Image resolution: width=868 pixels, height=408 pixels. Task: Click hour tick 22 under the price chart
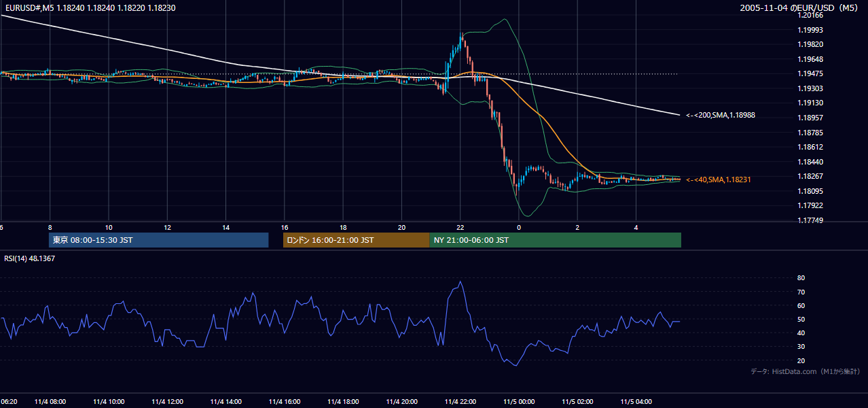[460, 227]
